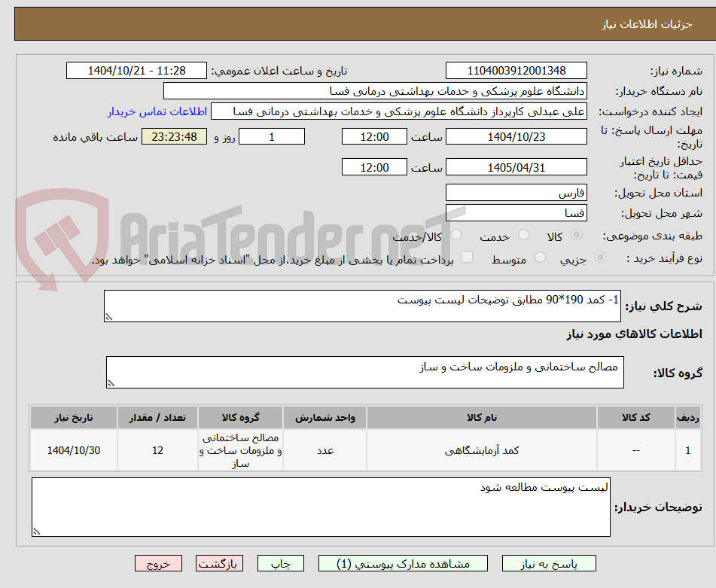Choose the کالا/خدمت option
This screenshot has width=716, height=588.
[x=456, y=234]
